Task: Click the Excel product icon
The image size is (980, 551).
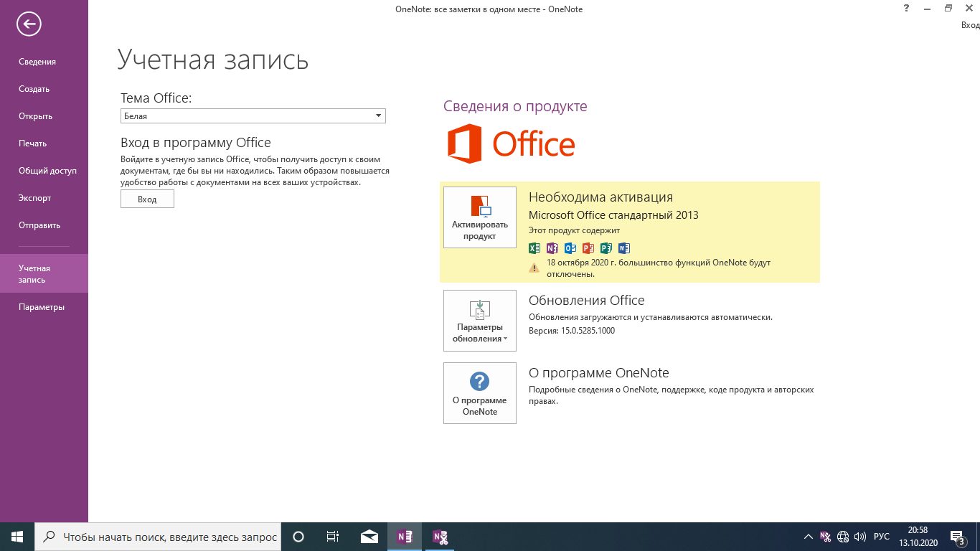Action: pos(534,248)
